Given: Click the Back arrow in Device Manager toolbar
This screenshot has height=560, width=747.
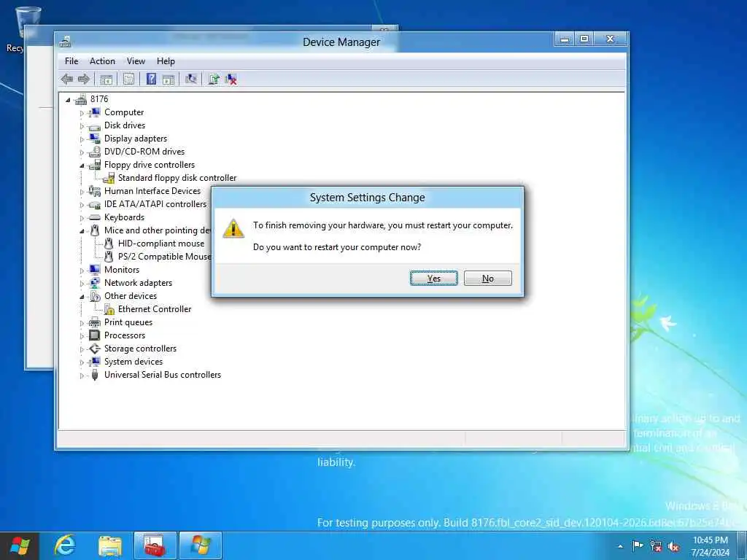Looking at the screenshot, I should (66, 79).
